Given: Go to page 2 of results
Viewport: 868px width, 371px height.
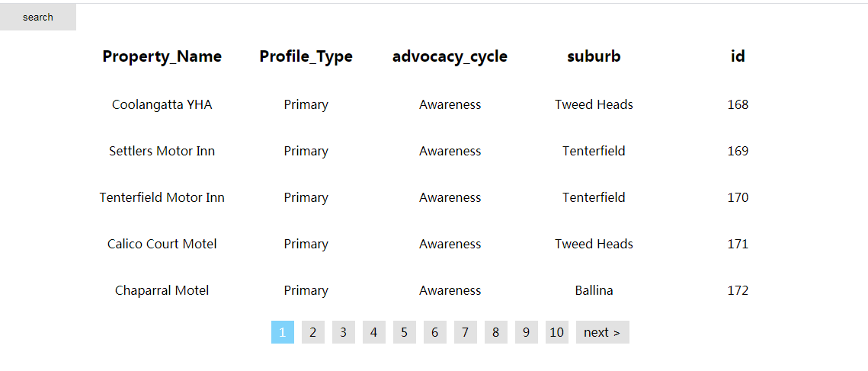Looking at the screenshot, I should click(312, 332).
